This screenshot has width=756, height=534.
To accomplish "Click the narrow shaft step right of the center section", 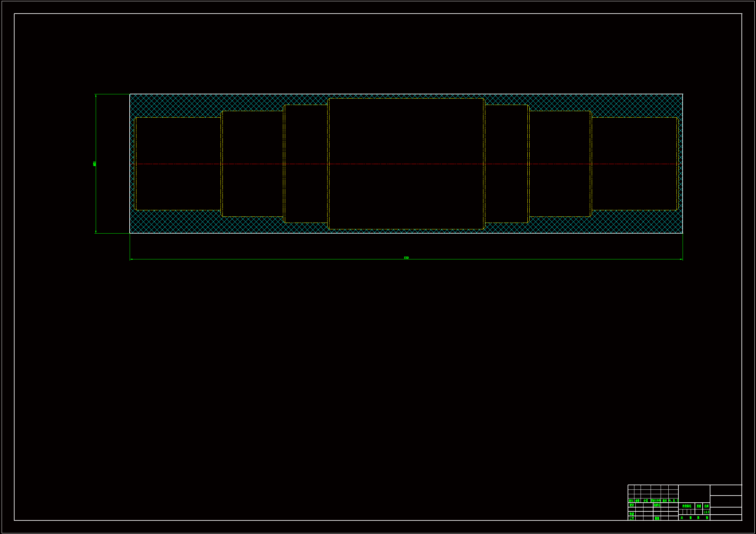I will 506,105.
